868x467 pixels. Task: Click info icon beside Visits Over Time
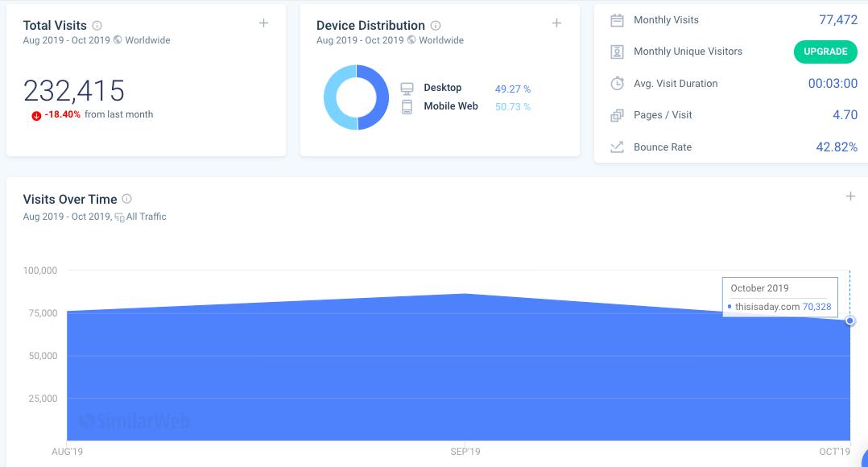[x=127, y=200]
